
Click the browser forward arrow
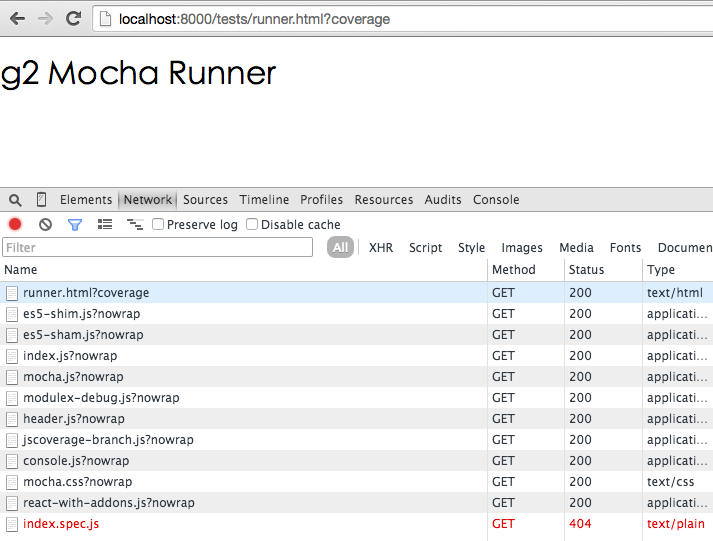coord(45,19)
